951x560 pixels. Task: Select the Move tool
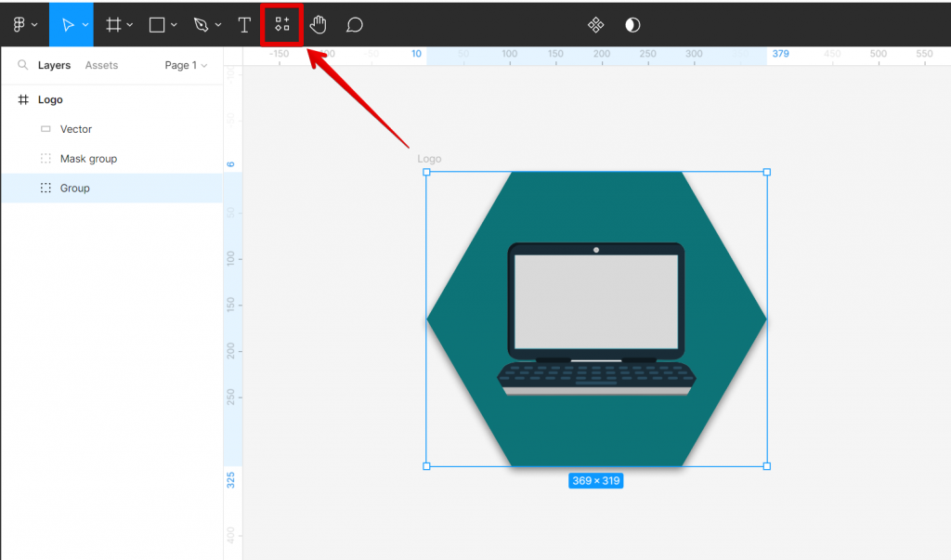[x=68, y=24]
